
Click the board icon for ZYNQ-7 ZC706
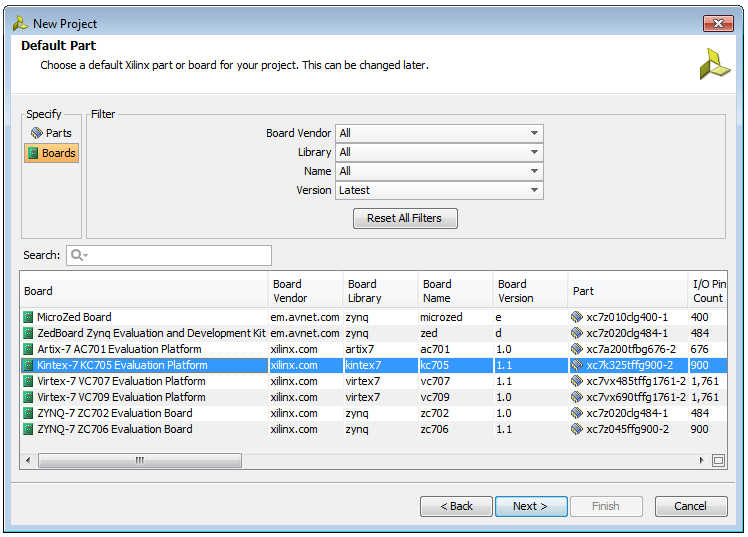pos(29,429)
